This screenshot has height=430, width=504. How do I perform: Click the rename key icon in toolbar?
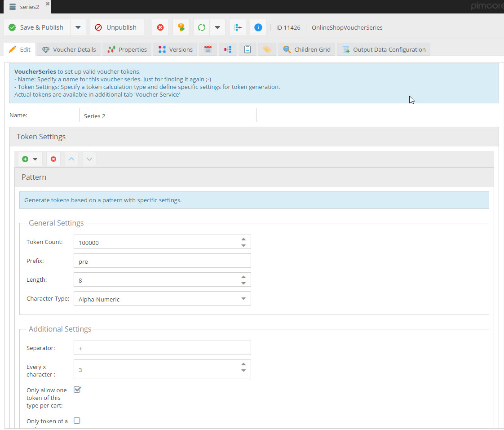pos(181,27)
